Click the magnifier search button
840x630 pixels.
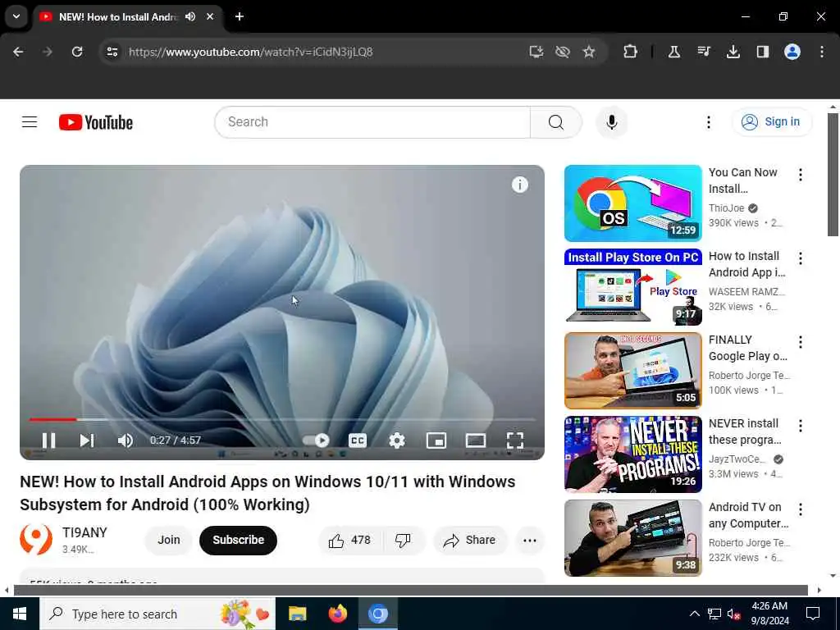[556, 122]
